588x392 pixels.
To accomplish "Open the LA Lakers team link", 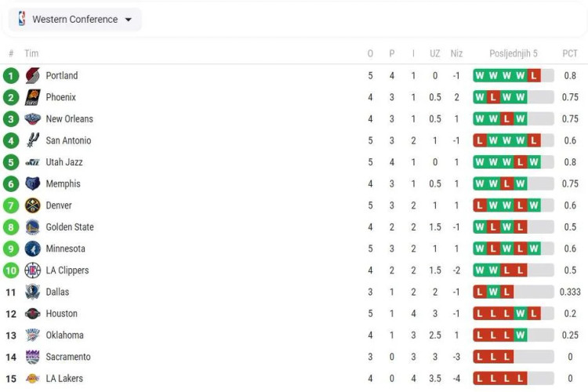I will (64, 379).
